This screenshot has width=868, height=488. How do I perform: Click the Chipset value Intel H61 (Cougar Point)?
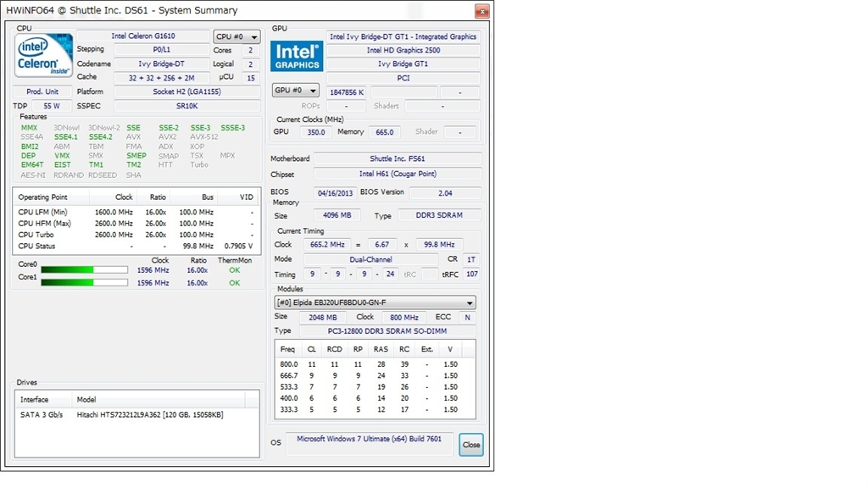[398, 174]
